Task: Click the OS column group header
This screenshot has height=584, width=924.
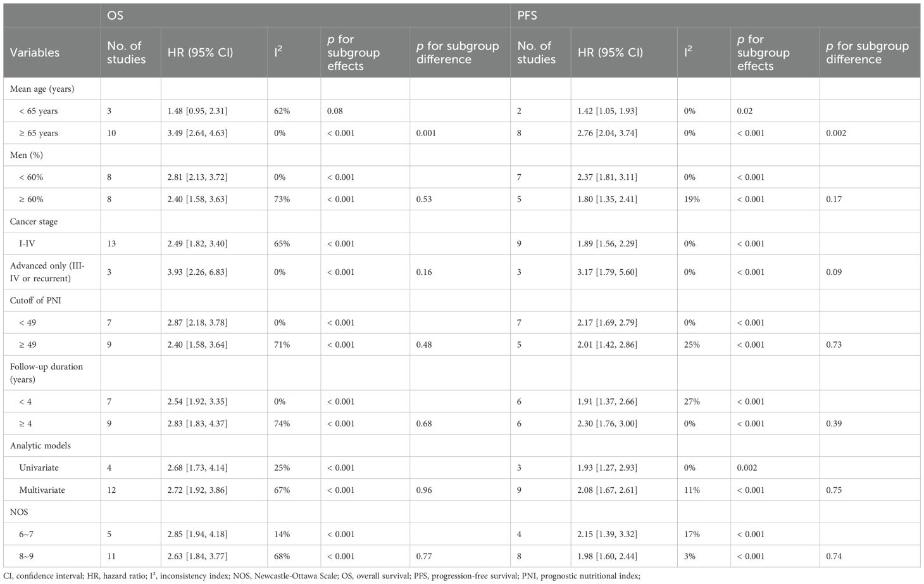Action: coord(115,15)
